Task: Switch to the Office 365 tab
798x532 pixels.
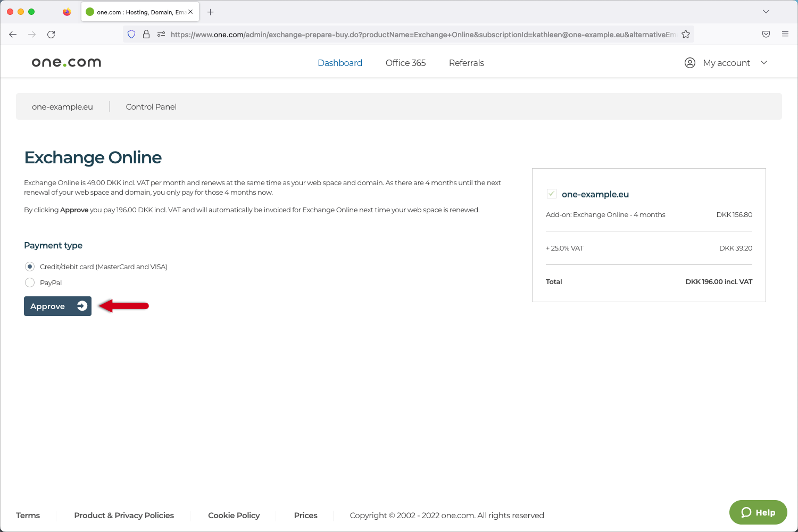Action: [x=405, y=63]
